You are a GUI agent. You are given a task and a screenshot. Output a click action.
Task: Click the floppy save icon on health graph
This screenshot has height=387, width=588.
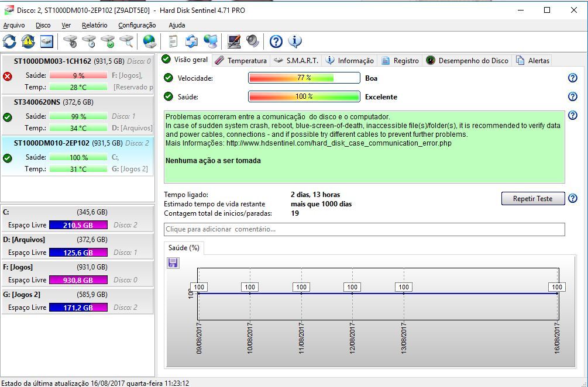coord(173,262)
